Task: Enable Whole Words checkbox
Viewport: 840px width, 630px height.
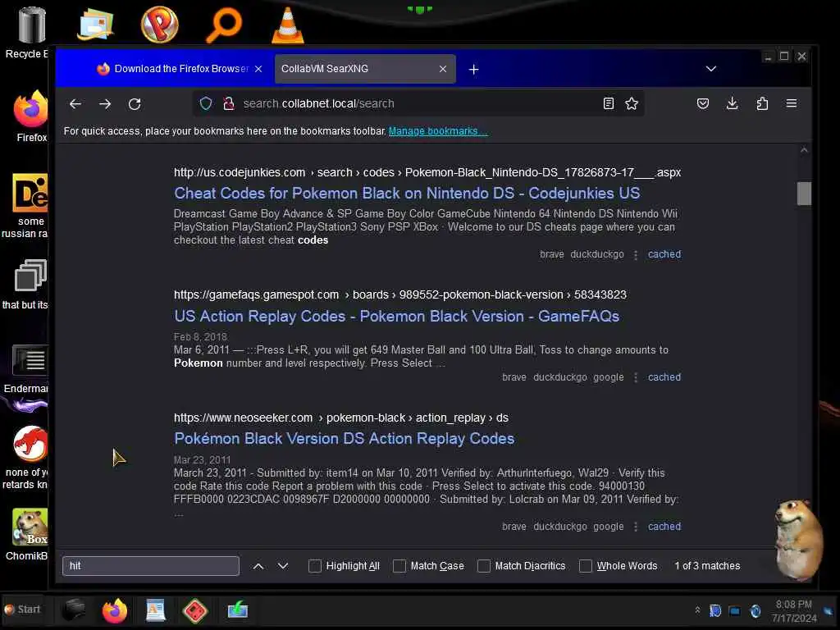Action: click(586, 566)
